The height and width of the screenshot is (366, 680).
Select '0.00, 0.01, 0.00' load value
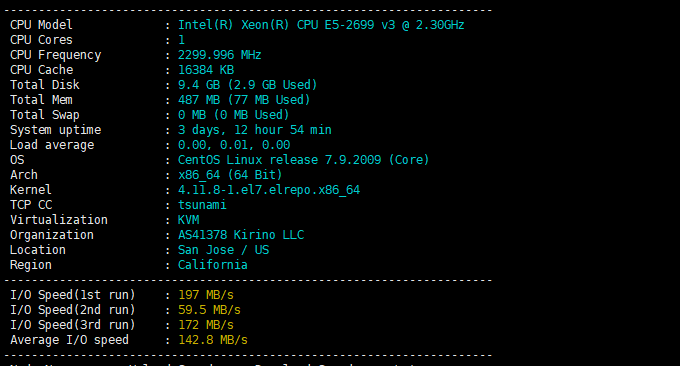(x=234, y=145)
